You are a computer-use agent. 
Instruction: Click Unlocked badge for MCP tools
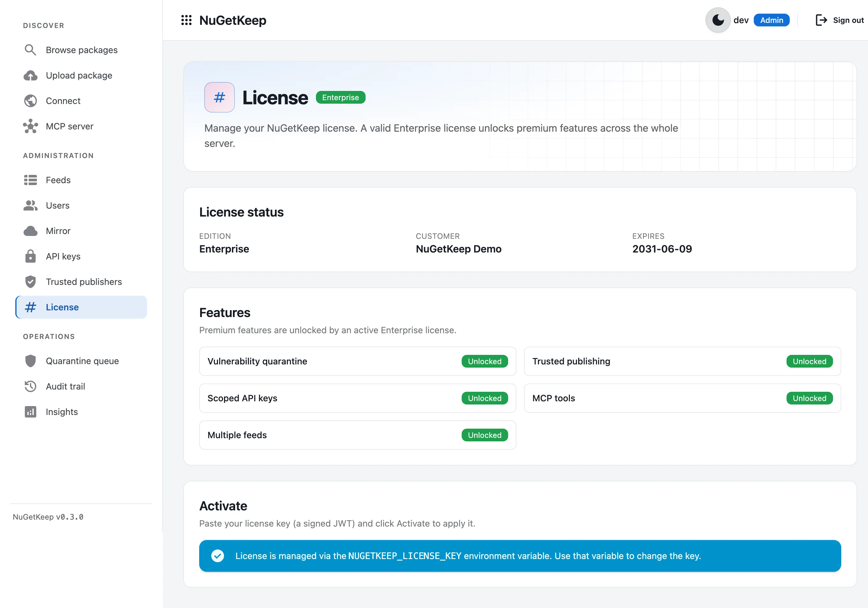pos(809,398)
